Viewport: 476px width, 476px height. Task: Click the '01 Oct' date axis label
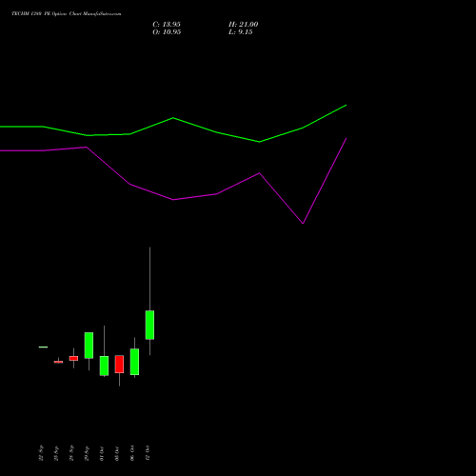click(102, 453)
